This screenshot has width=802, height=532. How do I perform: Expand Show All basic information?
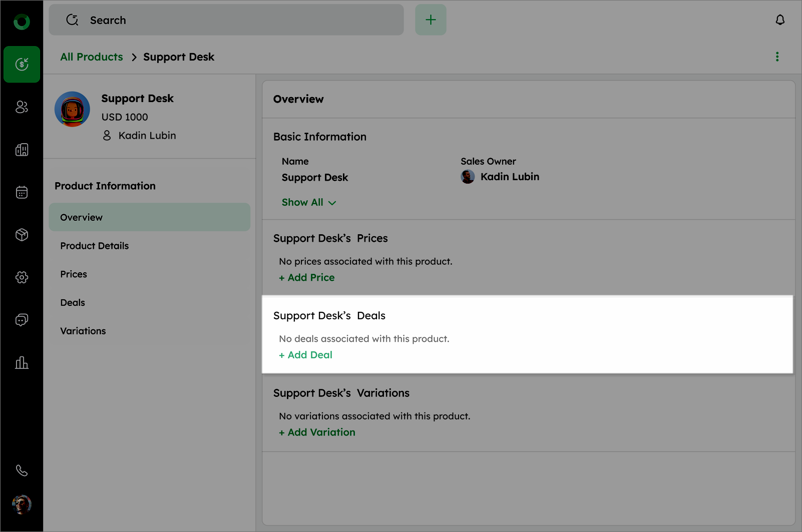(308, 202)
